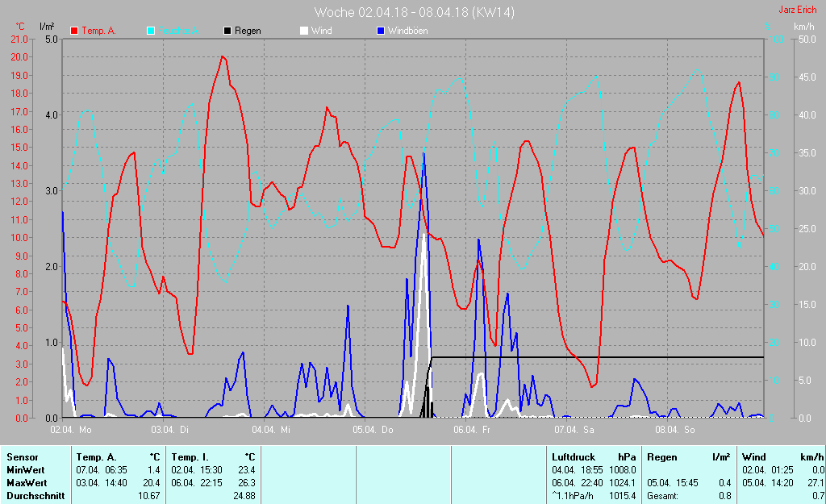Click the Jarz Erich author label

[795, 10]
